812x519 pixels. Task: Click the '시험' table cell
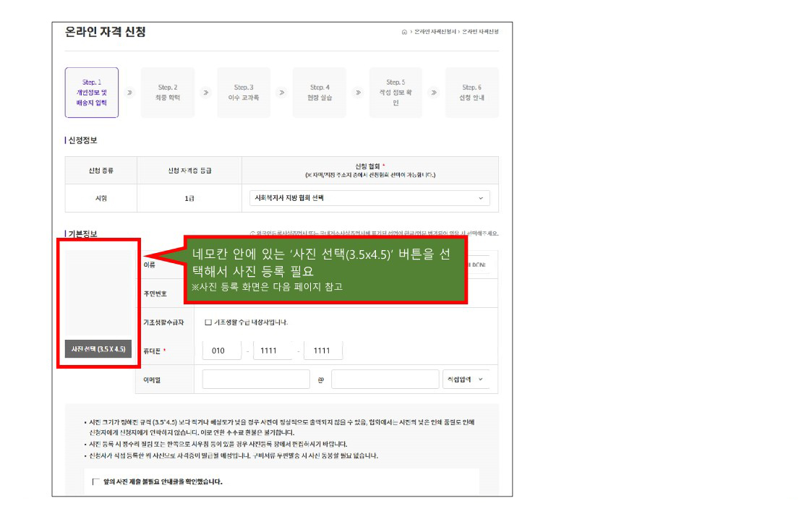[x=101, y=198]
